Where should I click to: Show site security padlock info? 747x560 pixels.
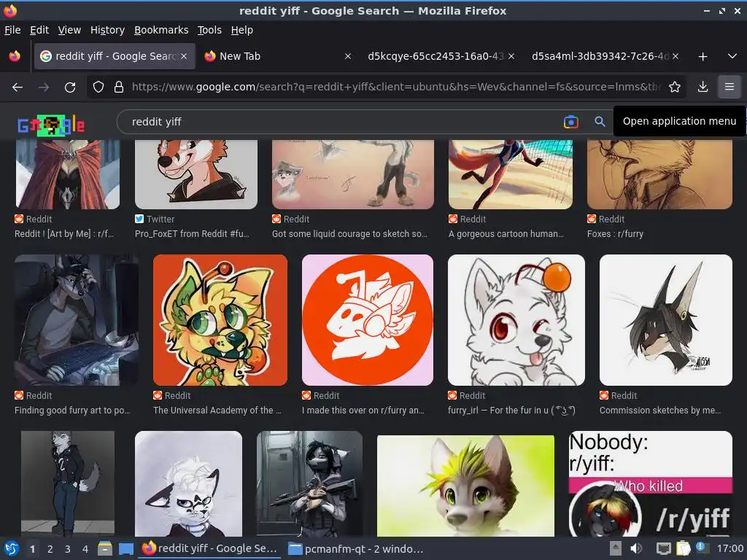(x=119, y=87)
